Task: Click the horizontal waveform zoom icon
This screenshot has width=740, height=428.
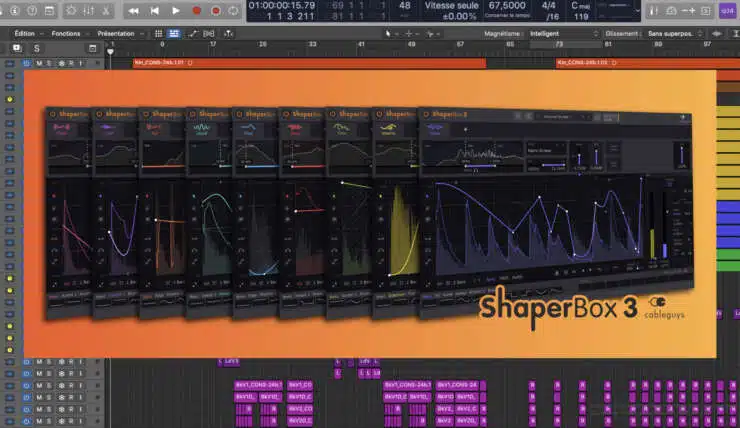Action: pyautogui.click(x=716, y=34)
